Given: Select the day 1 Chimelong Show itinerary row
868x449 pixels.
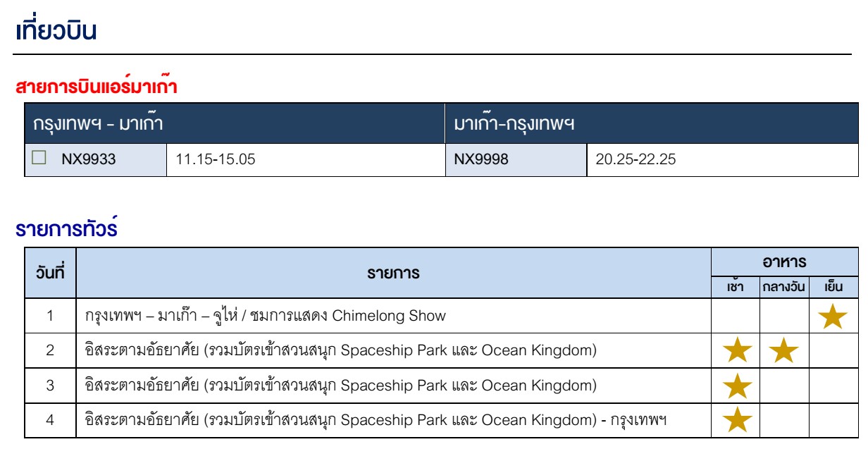Looking at the screenshot, I should (x=393, y=316).
